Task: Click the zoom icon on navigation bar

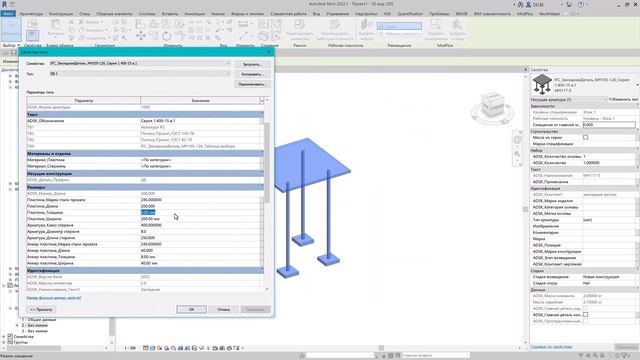Action: point(517,154)
